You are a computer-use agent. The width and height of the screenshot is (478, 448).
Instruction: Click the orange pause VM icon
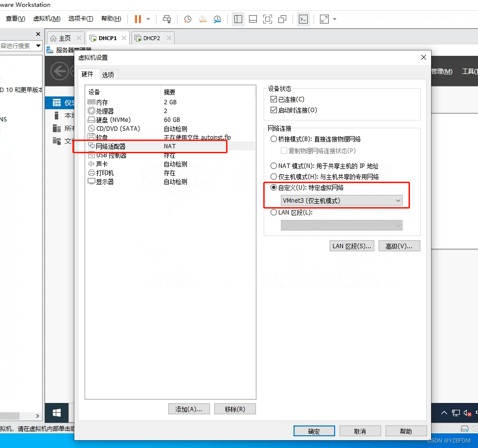138,19
